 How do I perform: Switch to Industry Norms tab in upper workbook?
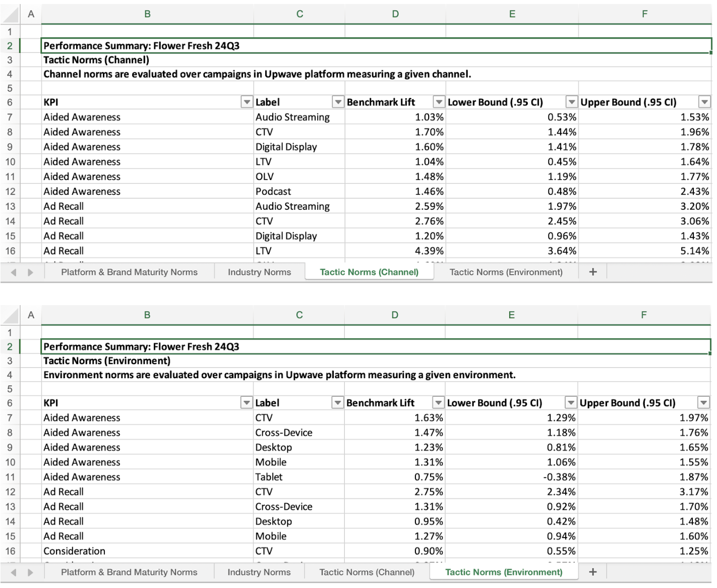click(x=259, y=272)
